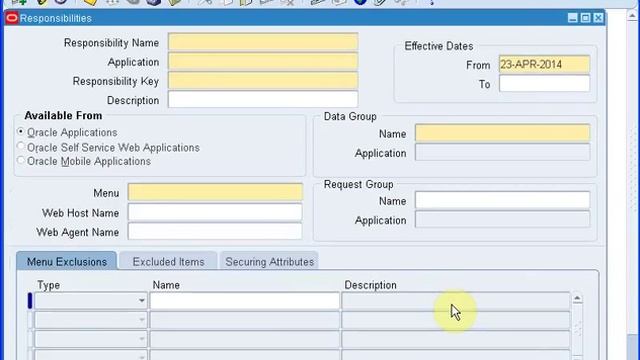This screenshot has width=640, height=360.
Task: Open the Type dropdown in first row
Action: [141, 301]
